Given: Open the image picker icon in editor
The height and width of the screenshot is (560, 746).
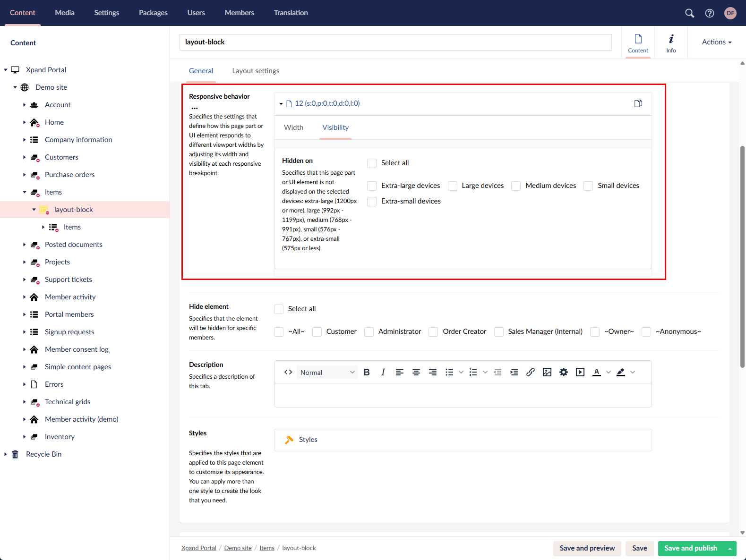Looking at the screenshot, I should pyautogui.click(x=547, y=372).
